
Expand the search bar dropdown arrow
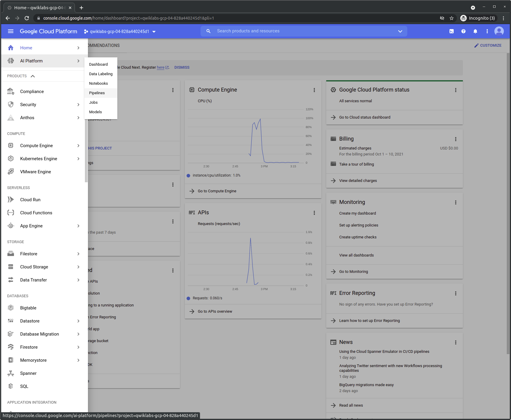tap(400, 31)
